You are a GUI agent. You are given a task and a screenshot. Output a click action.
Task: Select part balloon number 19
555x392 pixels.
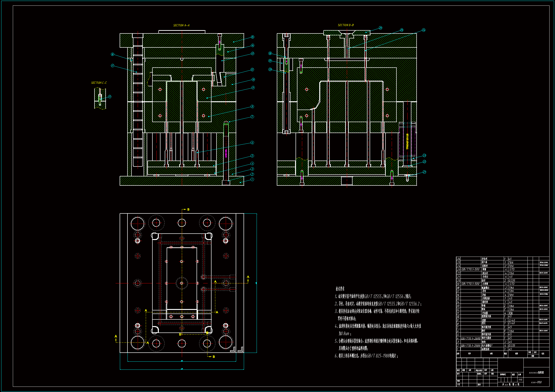pyautogui.click(x=270, y=61)
